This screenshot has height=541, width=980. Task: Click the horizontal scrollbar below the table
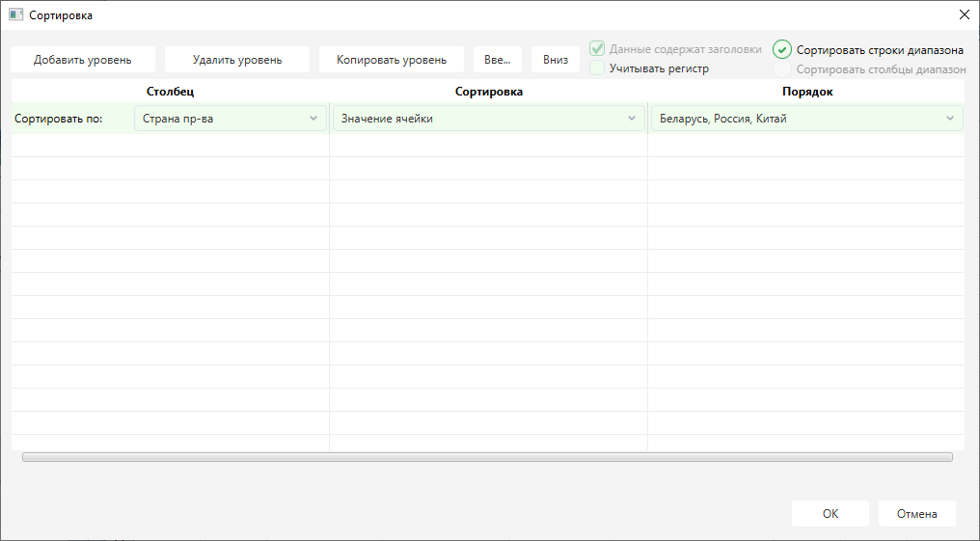[x=487, y=457]
